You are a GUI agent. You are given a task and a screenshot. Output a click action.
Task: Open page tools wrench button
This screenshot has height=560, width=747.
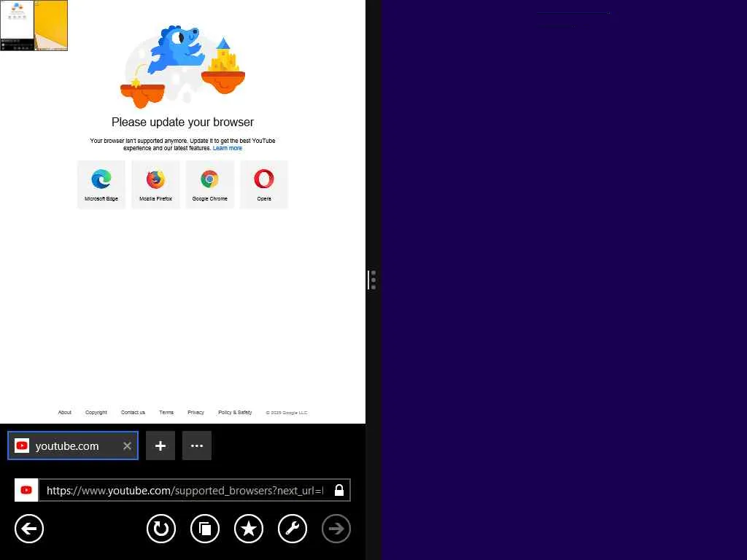click(x=293, y=529)
